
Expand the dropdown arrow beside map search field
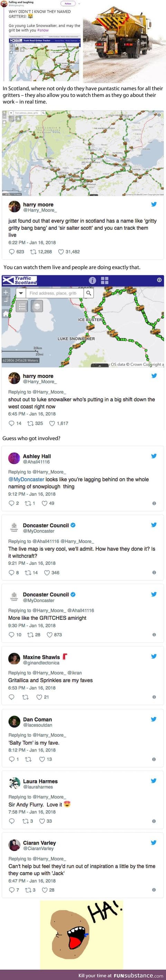coord(20,293)
